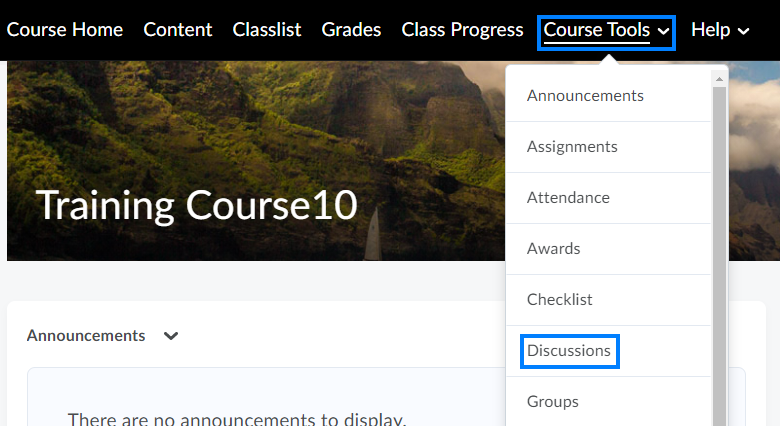Choose Assignments in the dropdown list
Viewport: 780px width, 426px height.
click(572, 147)
